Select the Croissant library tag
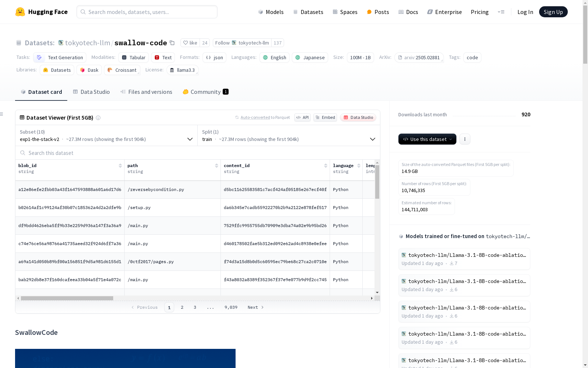Screen dimensions: 588x368 [x=122, y=70]
